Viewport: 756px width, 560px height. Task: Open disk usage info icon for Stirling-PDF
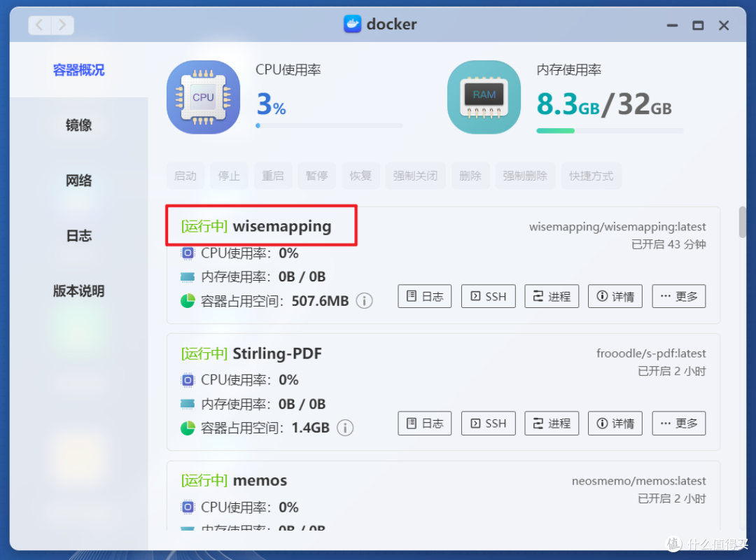click(345, 428)
